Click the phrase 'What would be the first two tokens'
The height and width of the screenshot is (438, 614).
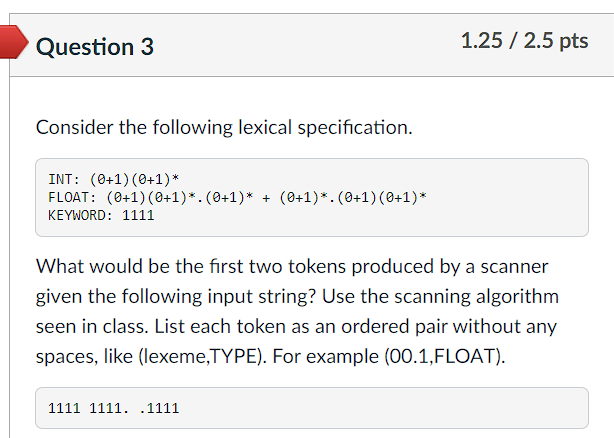click(x=191, y=267)
